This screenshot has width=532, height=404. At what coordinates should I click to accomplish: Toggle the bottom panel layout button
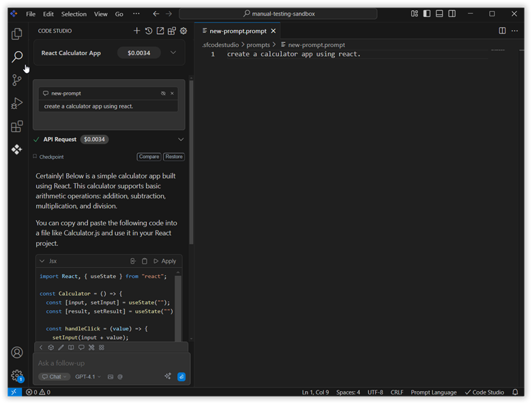pos(439,14)
